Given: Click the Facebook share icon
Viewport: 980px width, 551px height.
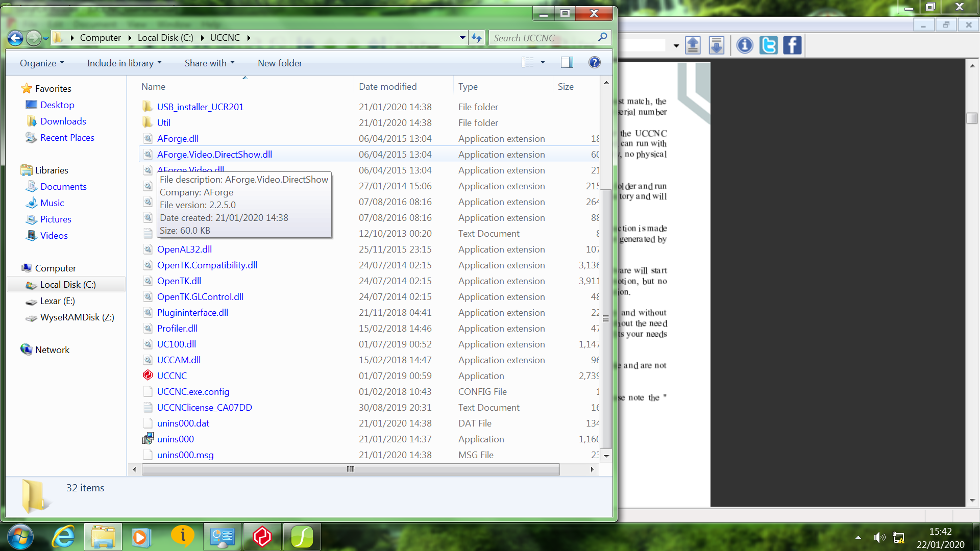Looking at the screenshot, I should 792,45.
